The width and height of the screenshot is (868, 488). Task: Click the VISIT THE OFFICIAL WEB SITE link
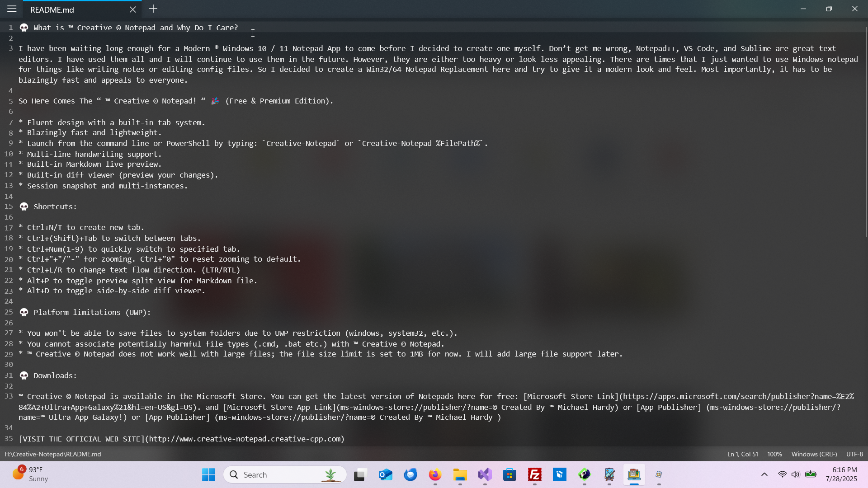pos(82,439)
